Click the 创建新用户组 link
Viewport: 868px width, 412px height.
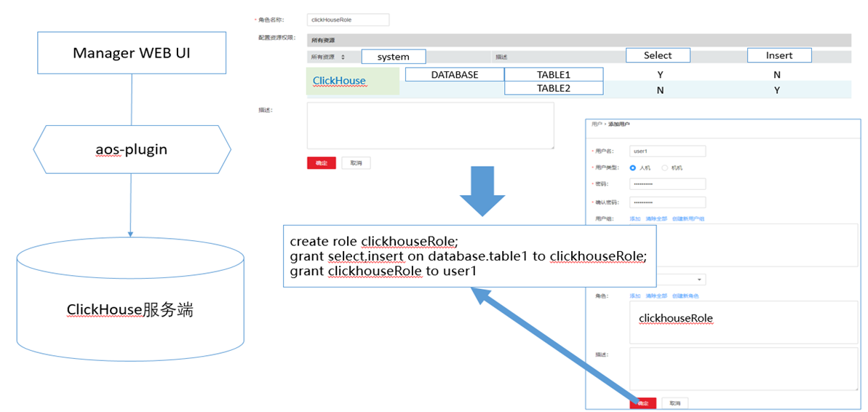click(x=688, y=218)
